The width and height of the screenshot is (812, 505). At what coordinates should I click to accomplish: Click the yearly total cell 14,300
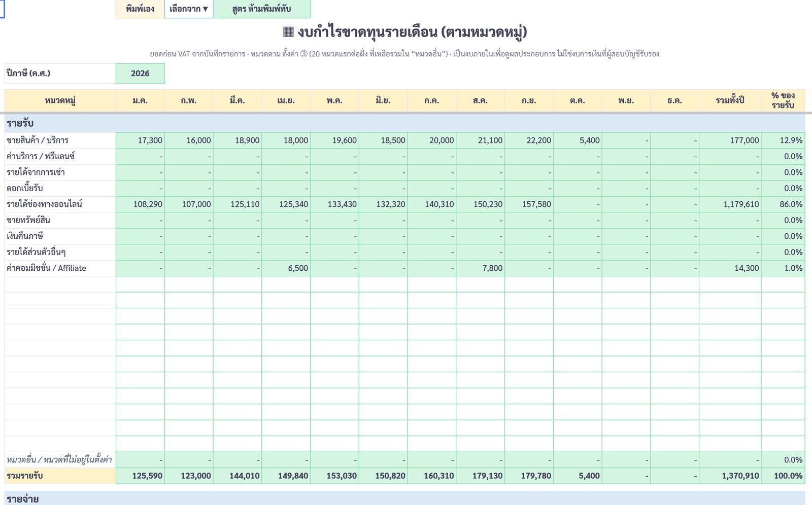730,268
